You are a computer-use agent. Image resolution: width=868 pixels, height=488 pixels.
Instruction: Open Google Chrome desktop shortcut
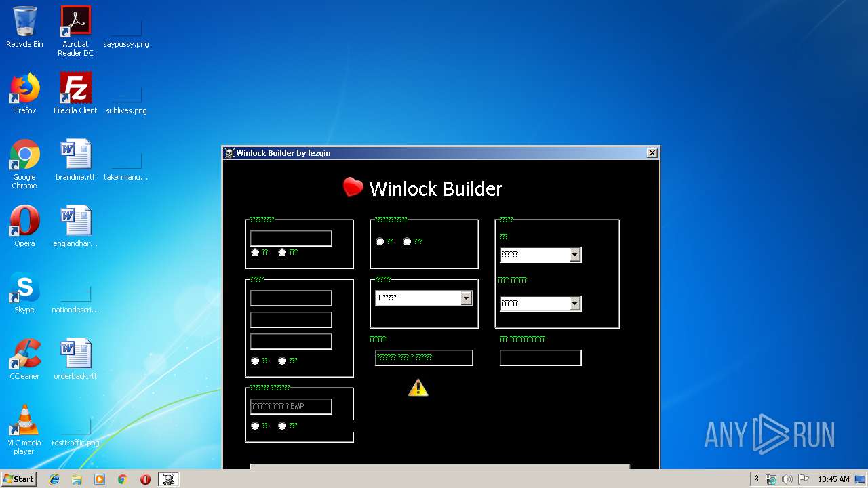pos(24,165)
